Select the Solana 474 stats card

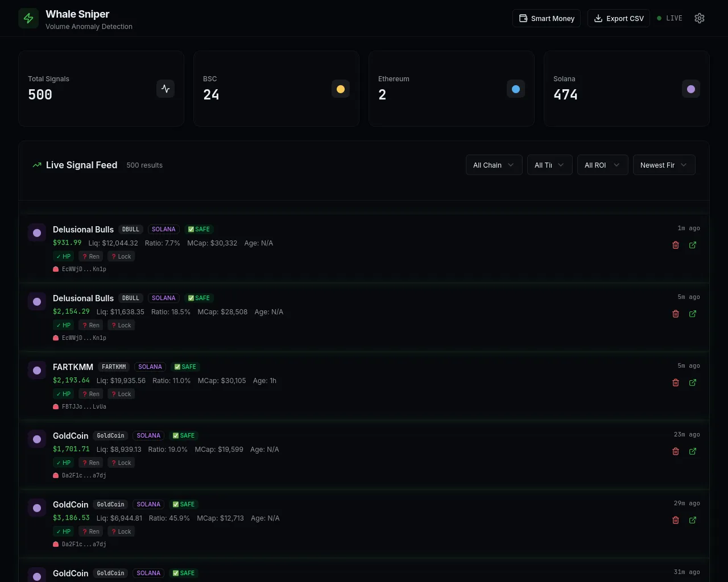[x=627, y=89]
